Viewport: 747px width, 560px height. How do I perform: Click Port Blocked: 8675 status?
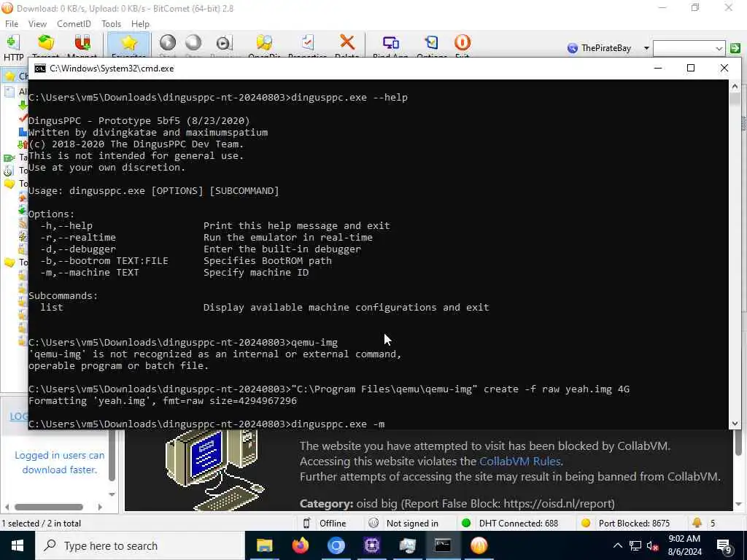point(634,524)
